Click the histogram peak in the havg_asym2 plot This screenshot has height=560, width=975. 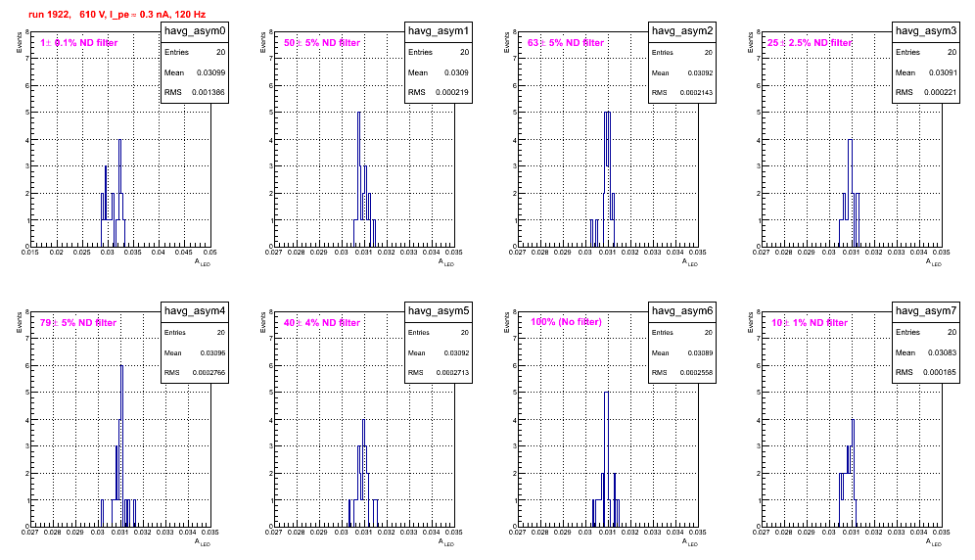[608, 114]
